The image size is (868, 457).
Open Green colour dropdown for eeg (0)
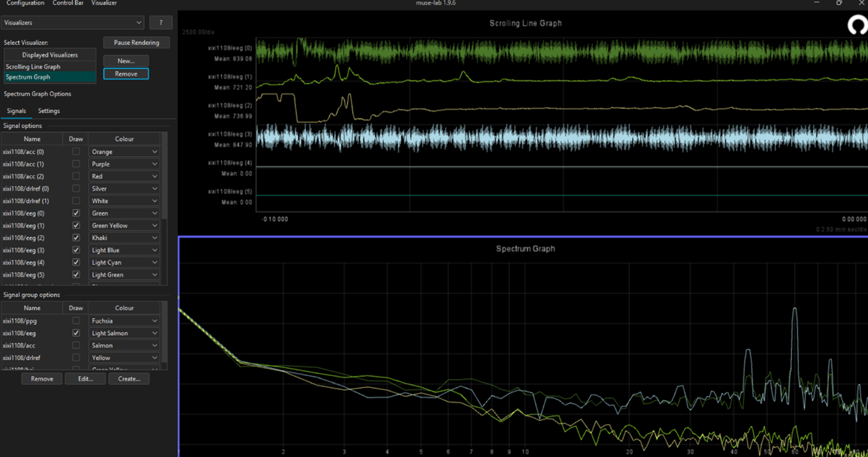(x=124, y=213)
